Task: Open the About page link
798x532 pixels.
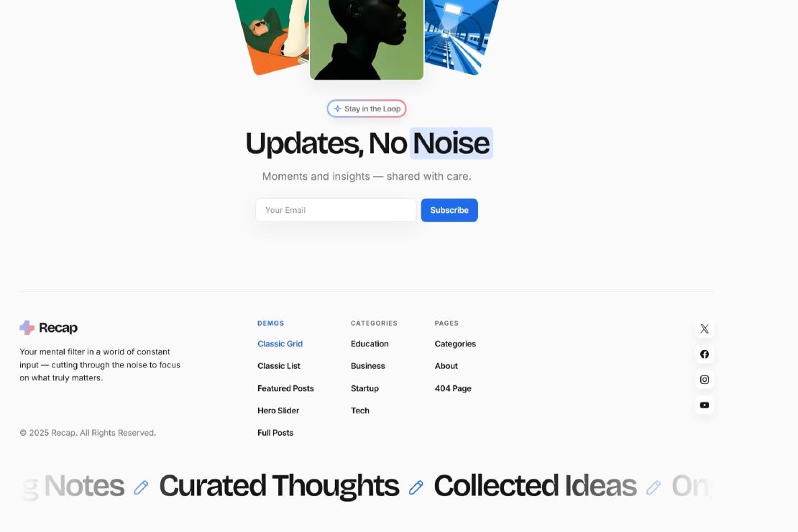Action: point(446,366)
